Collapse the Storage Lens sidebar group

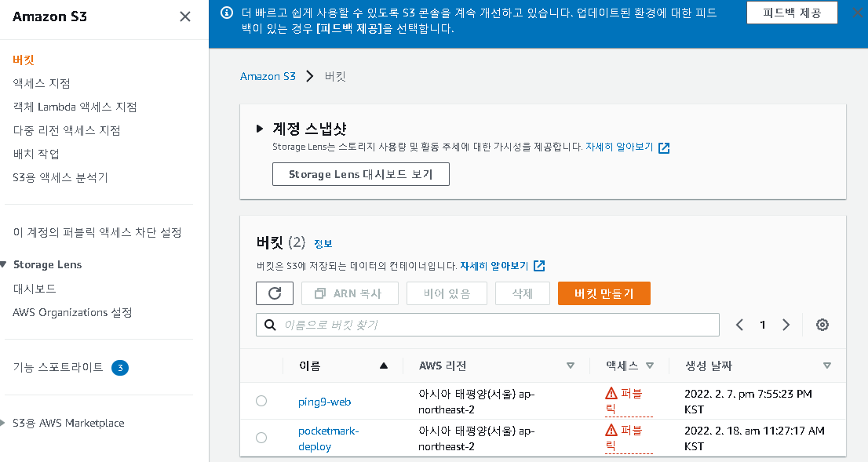(x=3, y=265)
